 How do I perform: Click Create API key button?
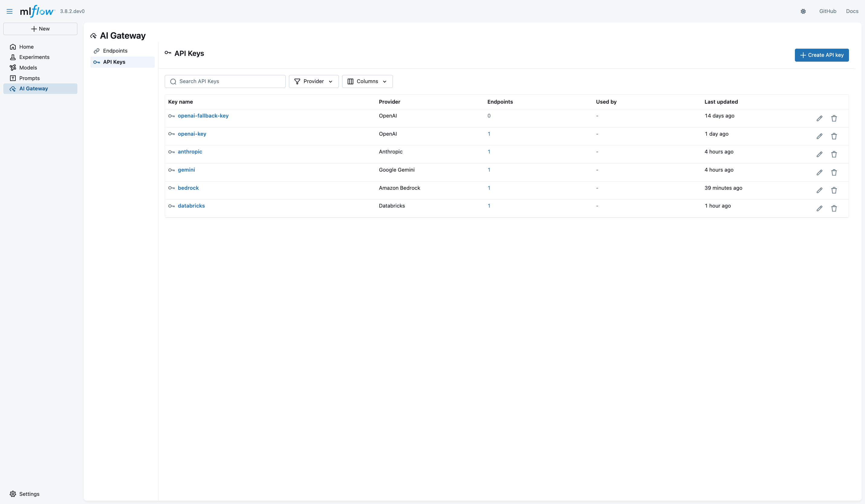tap(821, 55)
